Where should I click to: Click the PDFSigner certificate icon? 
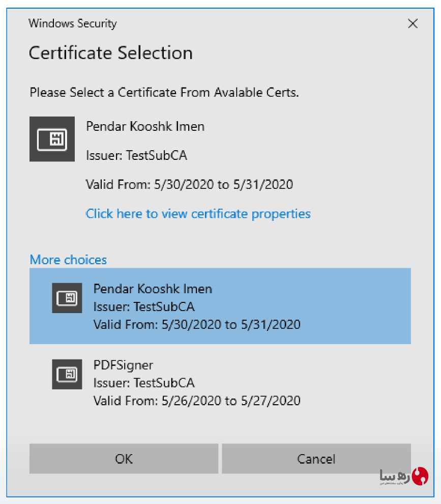[67, 374]
